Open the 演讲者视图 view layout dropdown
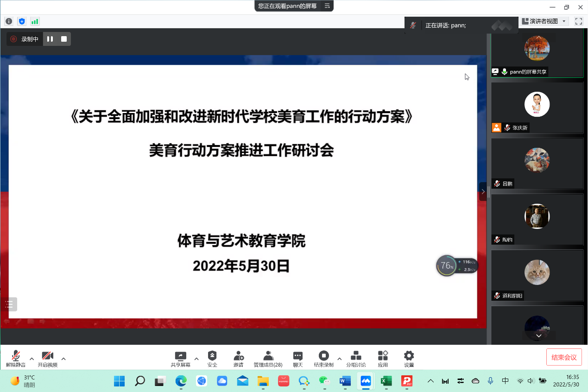Screen dimensions: 588x392 pyautogui.click(x=544, y=21)
